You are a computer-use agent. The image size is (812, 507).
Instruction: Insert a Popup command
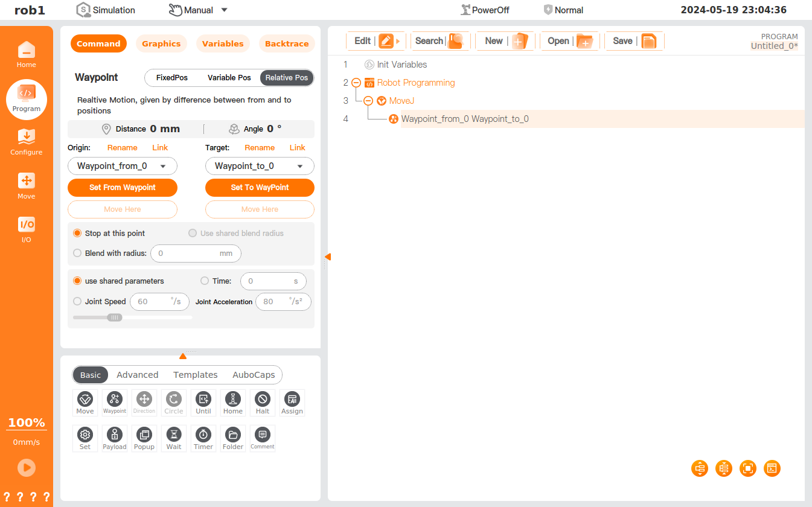(x=144, y=438)
